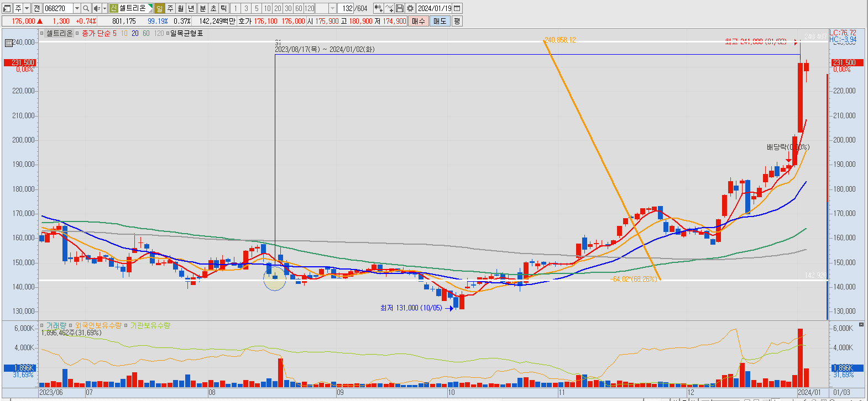Click the 종가 단순 moving average label

point(96,34)
